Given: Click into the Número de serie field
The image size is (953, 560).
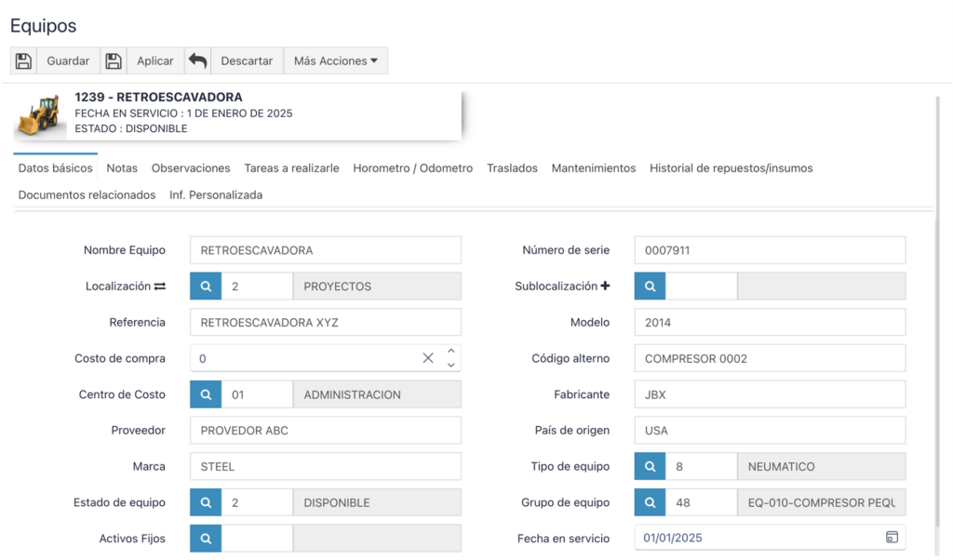Looking at the screenshot, I should (769, 250).
